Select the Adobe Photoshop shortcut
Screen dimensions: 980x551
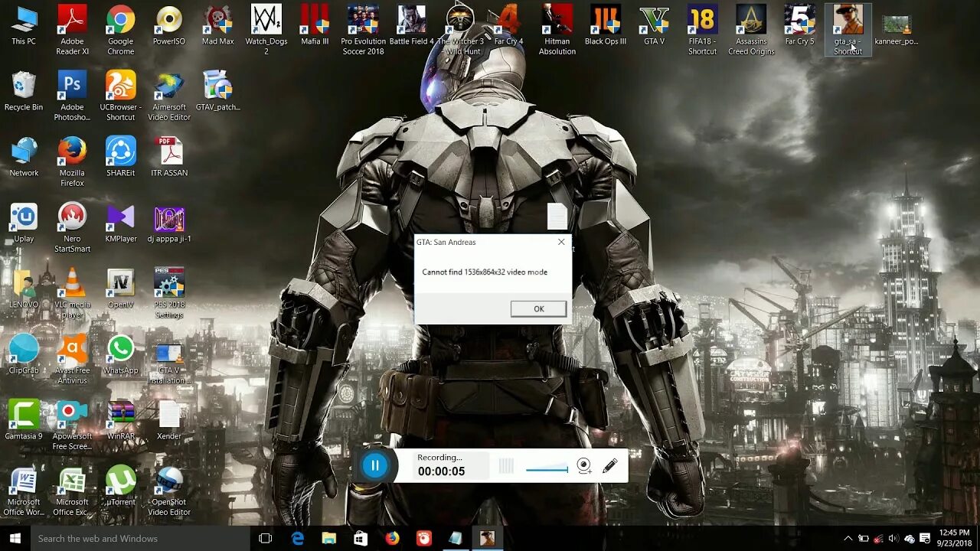(x=73, y=96)
